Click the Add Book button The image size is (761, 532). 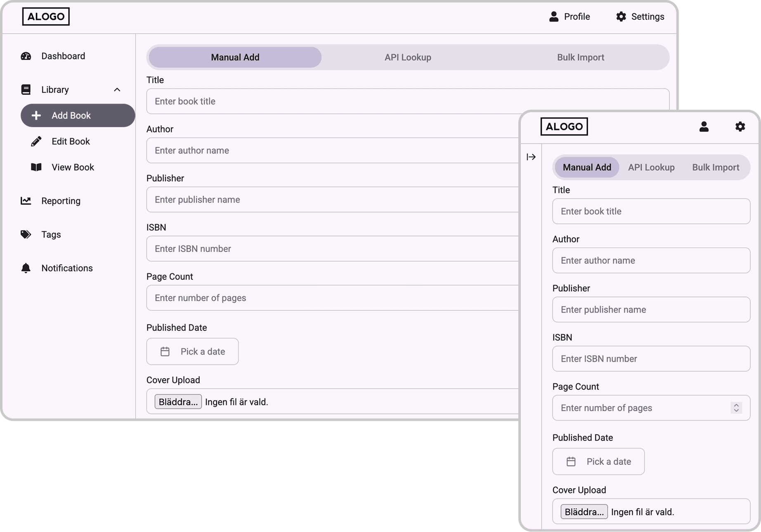click(78, 115)
